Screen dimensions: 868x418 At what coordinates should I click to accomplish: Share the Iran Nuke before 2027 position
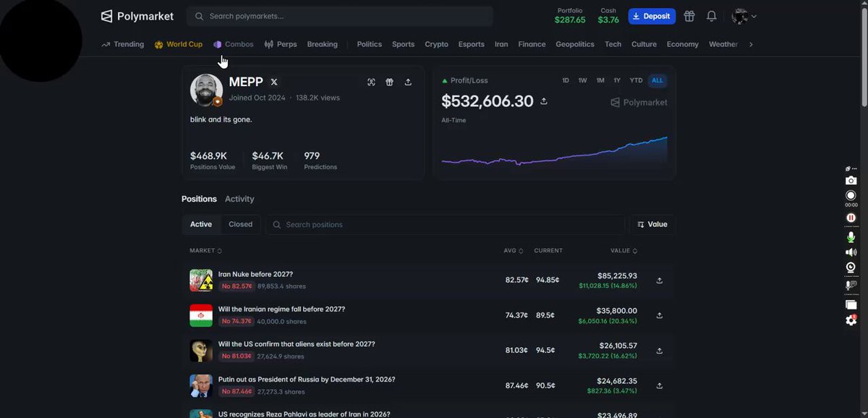(659, 281)
